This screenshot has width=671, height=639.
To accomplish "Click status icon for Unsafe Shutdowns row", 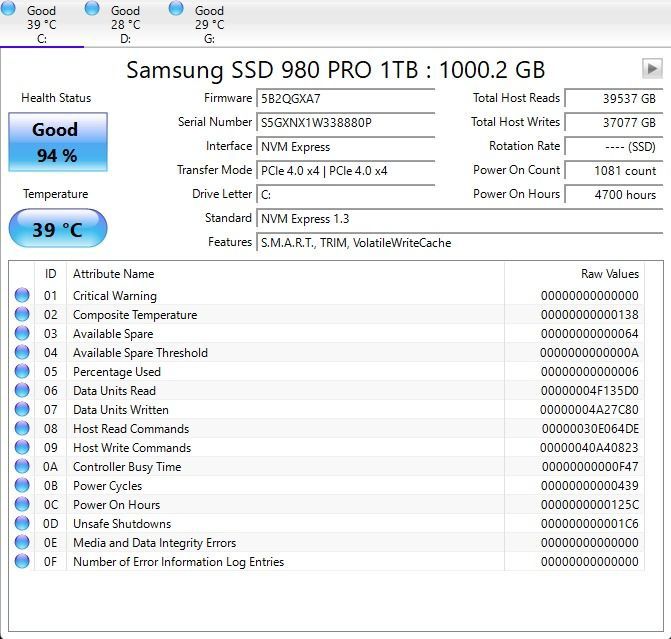I will click(x=22, y=523).
